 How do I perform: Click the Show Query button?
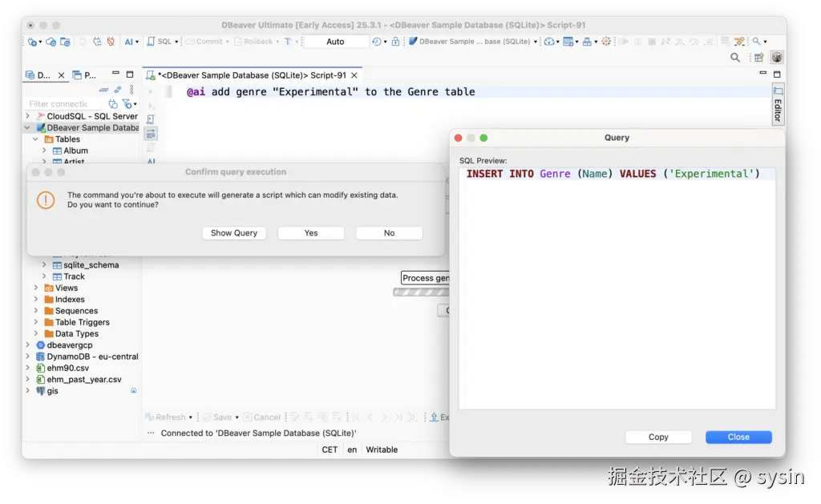click(234, 233)
